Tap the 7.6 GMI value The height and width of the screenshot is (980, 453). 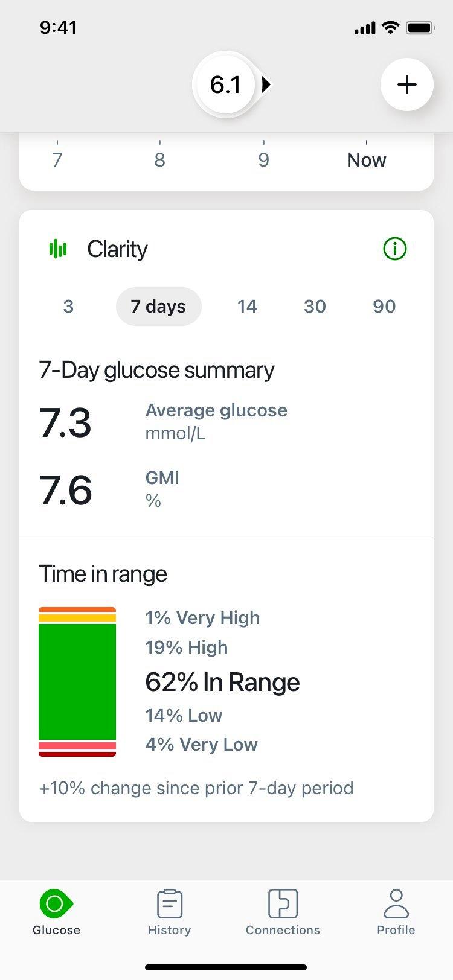[x=65, y=489]
